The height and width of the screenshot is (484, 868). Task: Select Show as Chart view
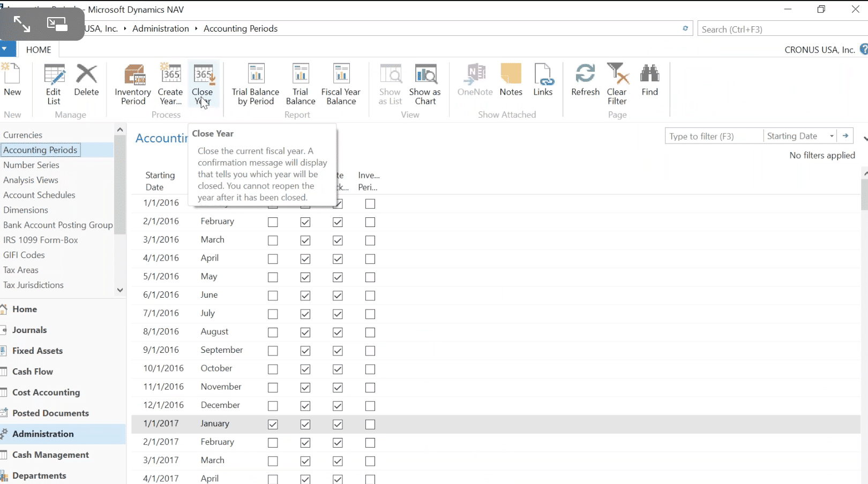click(425, 84)
